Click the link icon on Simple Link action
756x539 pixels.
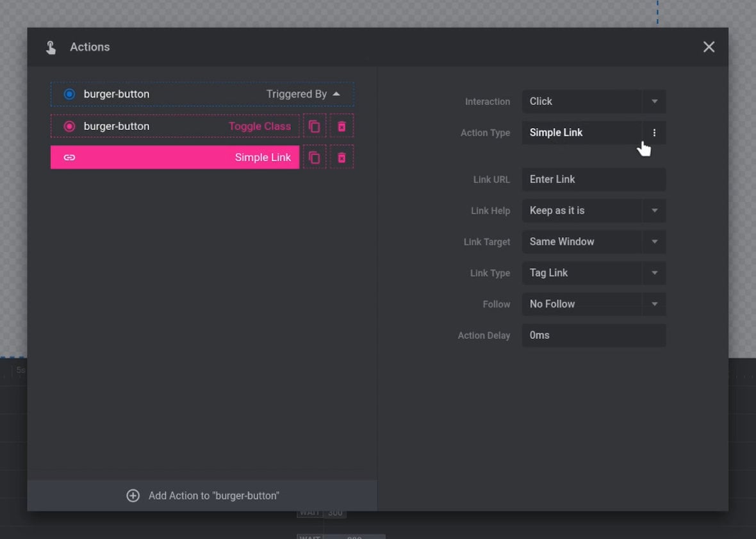70,157
